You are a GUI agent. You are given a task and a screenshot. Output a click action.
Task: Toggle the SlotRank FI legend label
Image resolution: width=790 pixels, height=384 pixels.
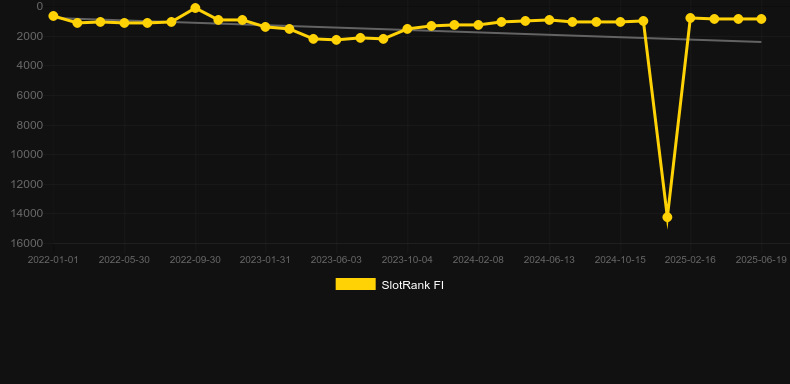pos(412,285)
